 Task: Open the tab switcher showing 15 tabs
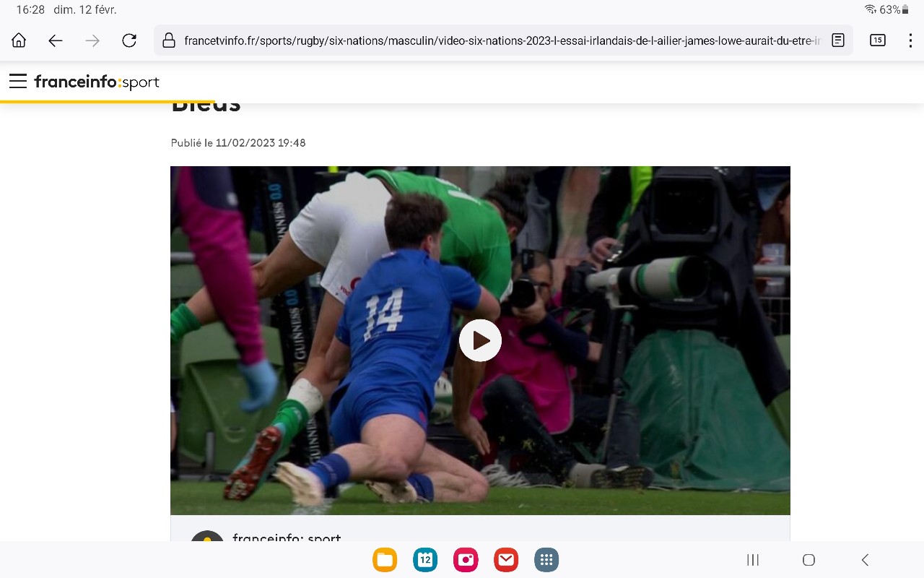coord(877,40)
